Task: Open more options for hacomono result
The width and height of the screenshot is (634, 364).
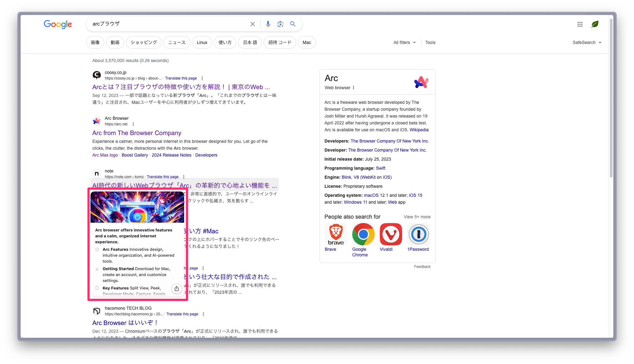Action: (203, 314)
